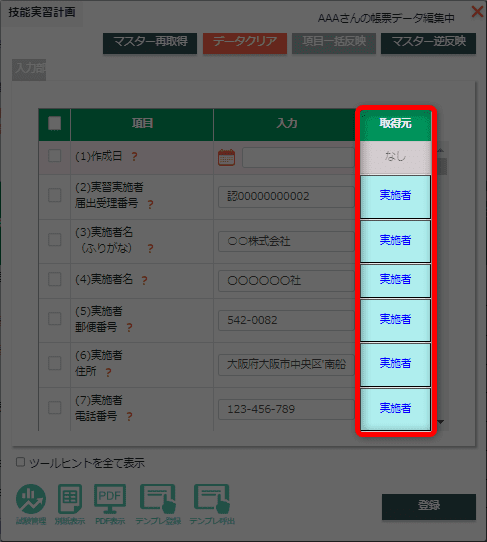The width and height of the screenshot is (487, 542).
Task: Click the 試験管理 chart icon
Action: (x=31, y=499)
